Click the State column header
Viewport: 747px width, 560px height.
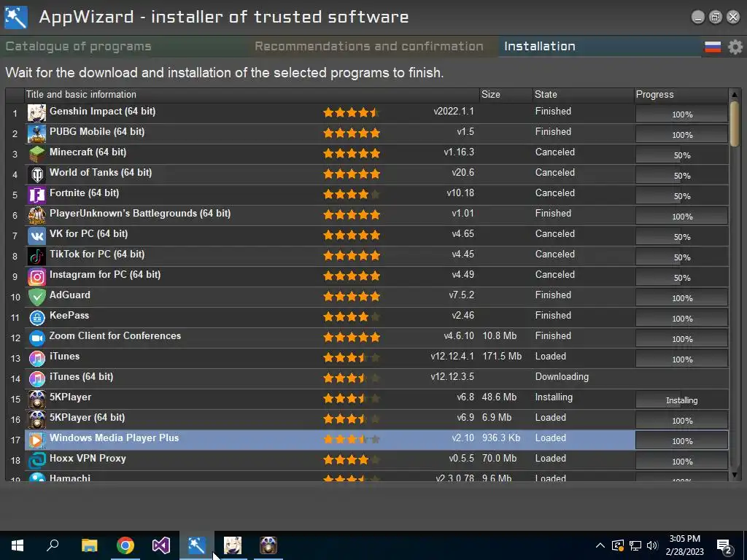pos(584,94)
